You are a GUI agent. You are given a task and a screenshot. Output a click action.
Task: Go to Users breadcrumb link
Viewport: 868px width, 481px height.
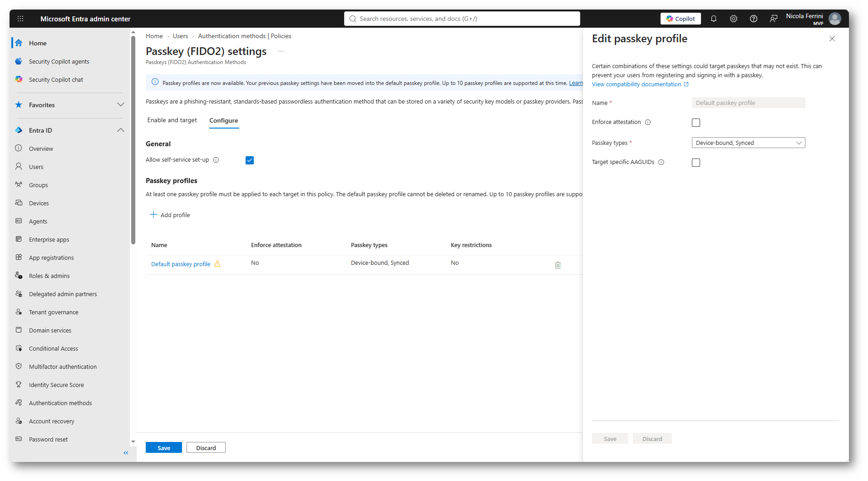pos(180,36)
